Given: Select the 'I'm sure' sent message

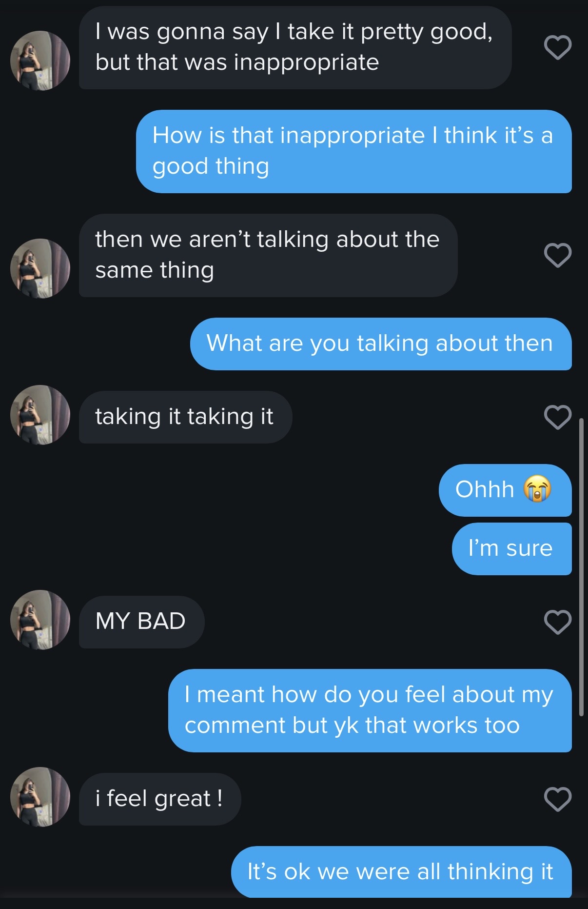Looking at the screenshot, I should coord(511,548).
